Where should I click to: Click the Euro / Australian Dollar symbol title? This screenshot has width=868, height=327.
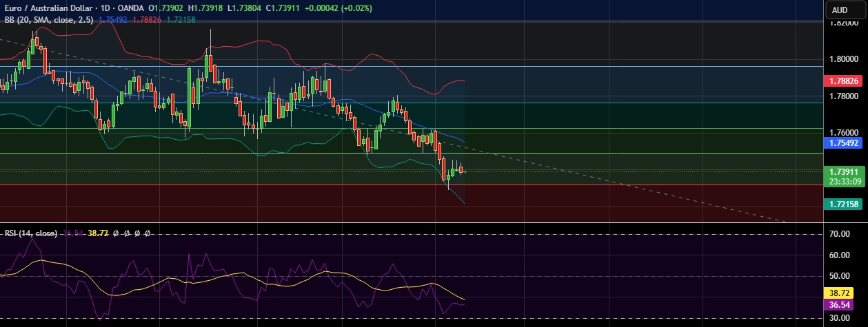52,7
